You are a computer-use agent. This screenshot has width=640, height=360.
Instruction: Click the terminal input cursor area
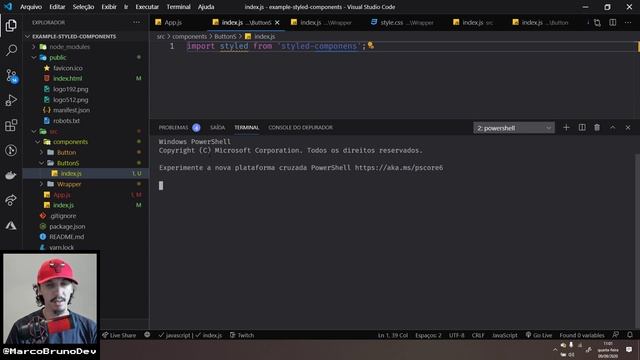pos(161,185)
